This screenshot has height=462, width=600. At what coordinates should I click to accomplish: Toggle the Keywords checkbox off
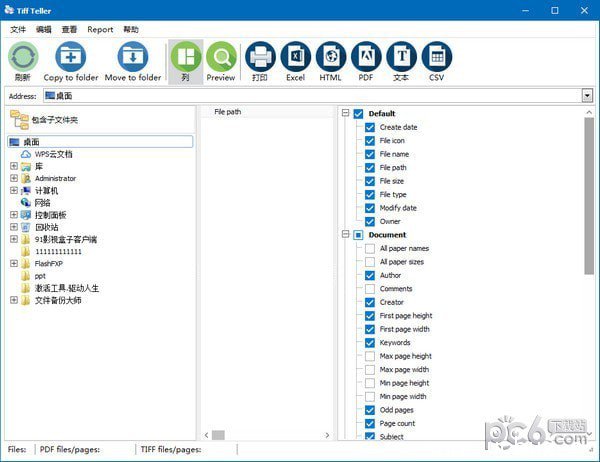[369, 343]
